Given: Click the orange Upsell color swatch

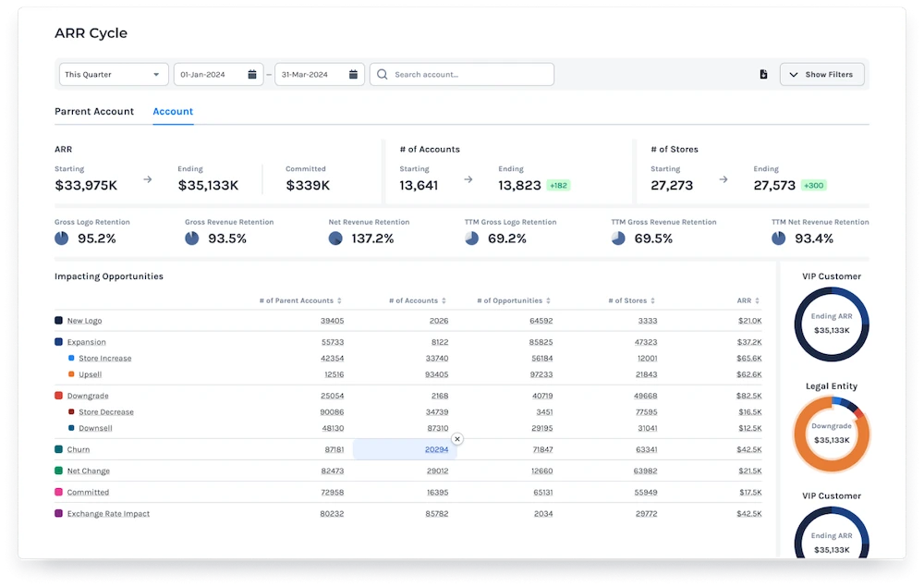Looking at the screenshot, I should (x=71, y=375).
